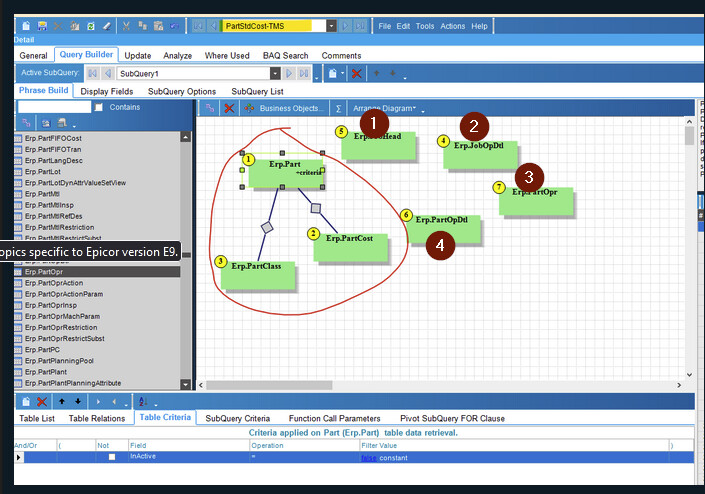Add a new criteria row with the page icon
The width and height of the screenshot is (705, 494).
click(26, 401)
